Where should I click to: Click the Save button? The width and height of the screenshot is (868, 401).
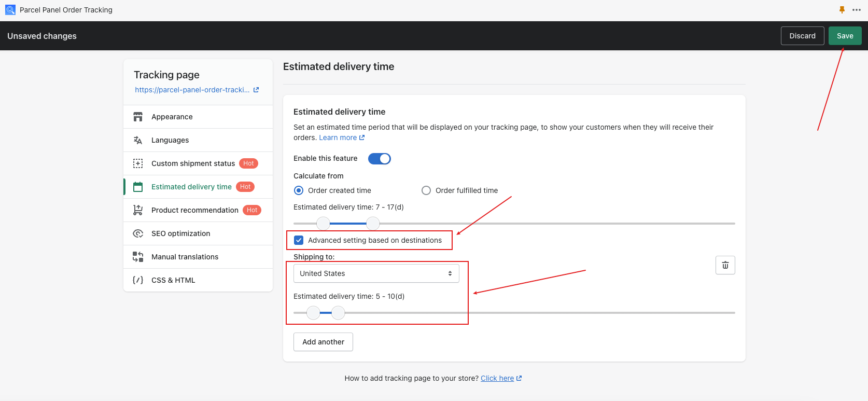pyautogui.click(x=845, y=36)
